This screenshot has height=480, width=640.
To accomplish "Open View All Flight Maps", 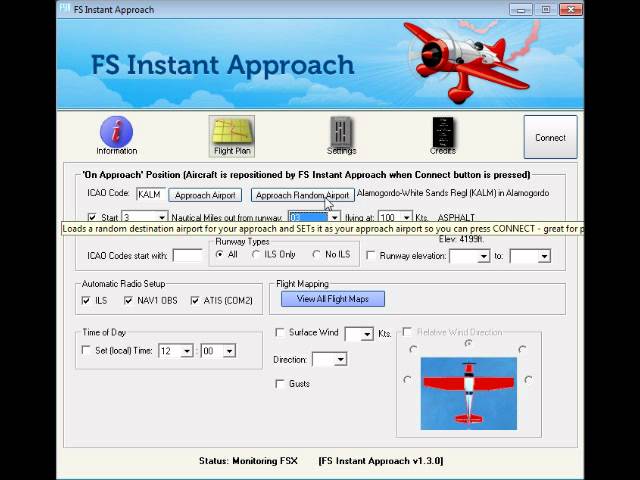I will [x=333, y=299].
